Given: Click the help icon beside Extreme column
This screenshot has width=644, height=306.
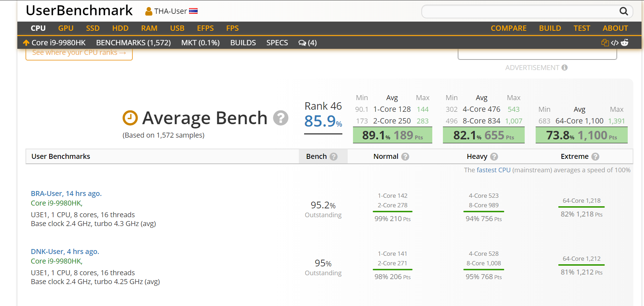Looking at the screenshot, I should [595, 157].
